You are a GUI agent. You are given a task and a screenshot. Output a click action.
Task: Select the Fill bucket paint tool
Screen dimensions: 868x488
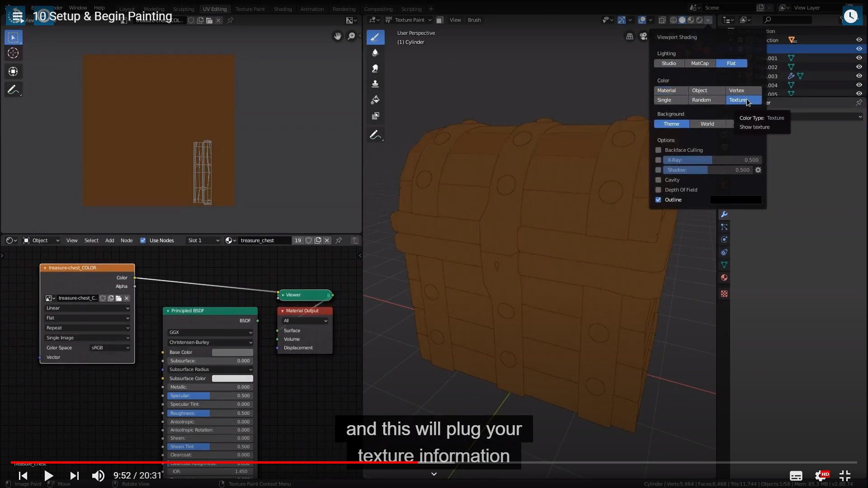(375, 100)
